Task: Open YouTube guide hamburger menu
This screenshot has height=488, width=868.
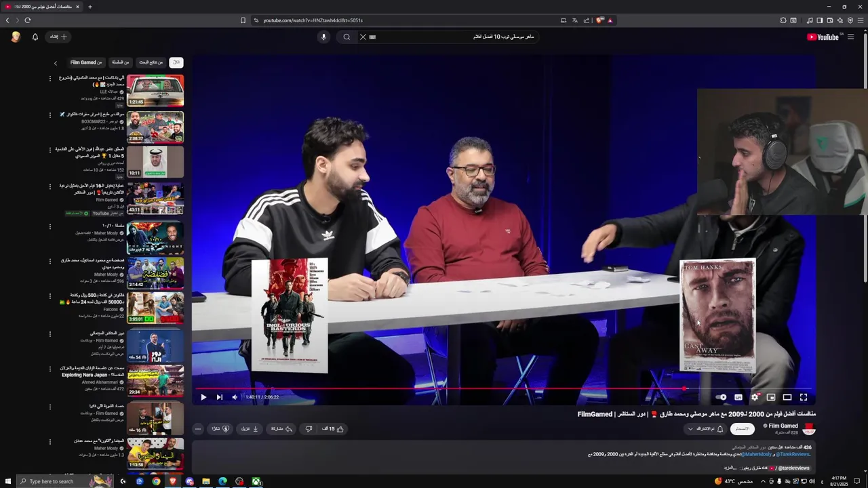Action: click(x=850, y=37)
